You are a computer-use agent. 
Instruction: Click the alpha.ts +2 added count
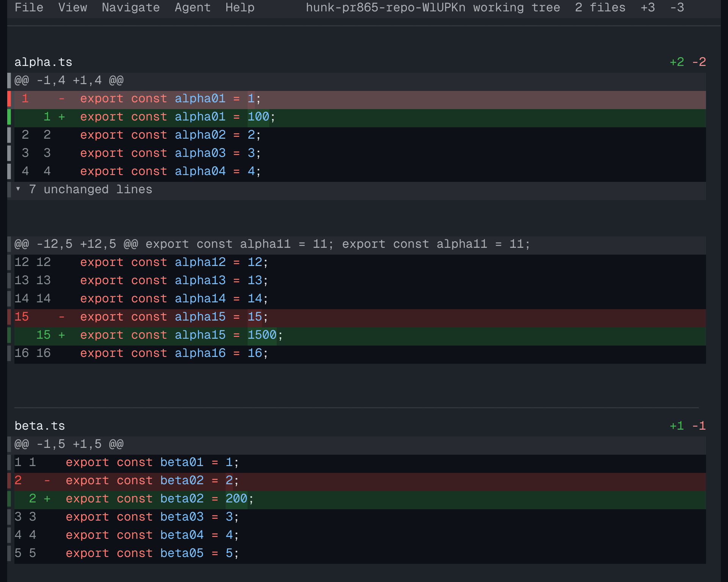click(x=677, y=62)
